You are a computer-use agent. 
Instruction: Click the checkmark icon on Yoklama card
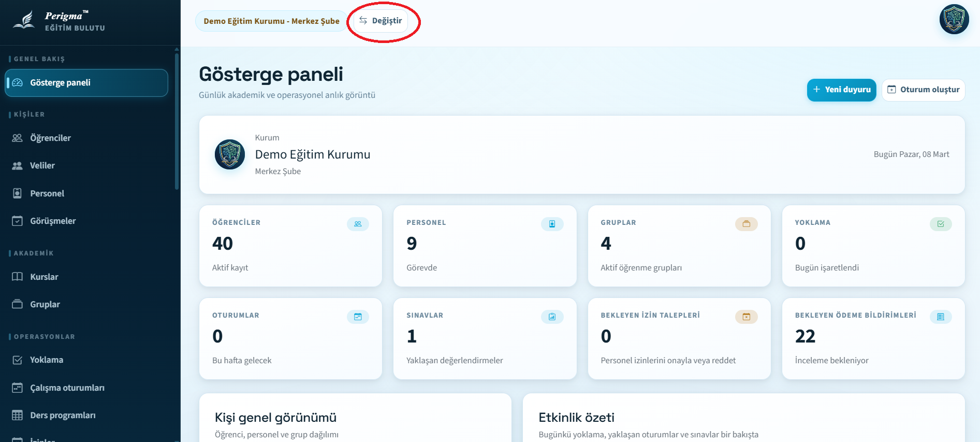coord(940,224)
